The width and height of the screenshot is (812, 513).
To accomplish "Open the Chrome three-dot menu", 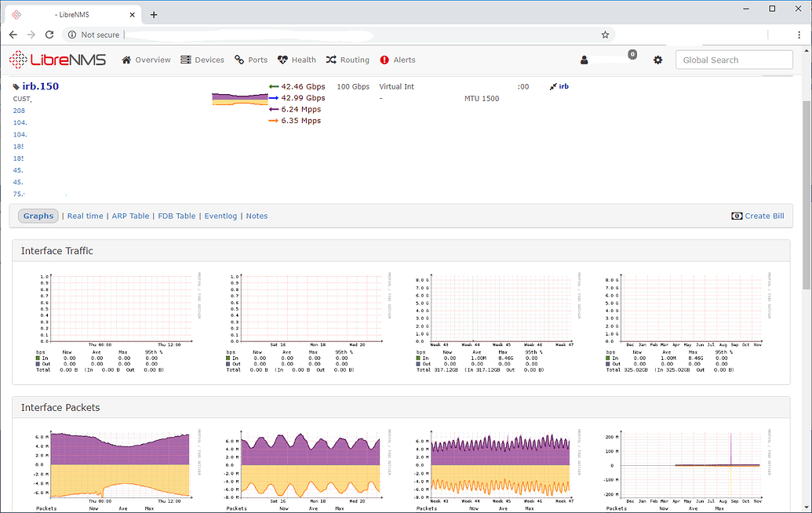I will [798, 35].
